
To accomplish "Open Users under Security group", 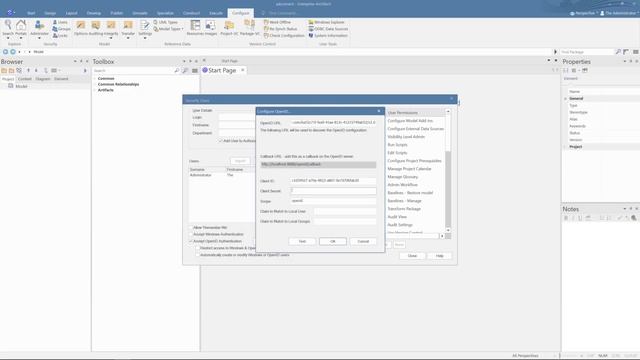I will pyautogui.click(x=60, y=22).
